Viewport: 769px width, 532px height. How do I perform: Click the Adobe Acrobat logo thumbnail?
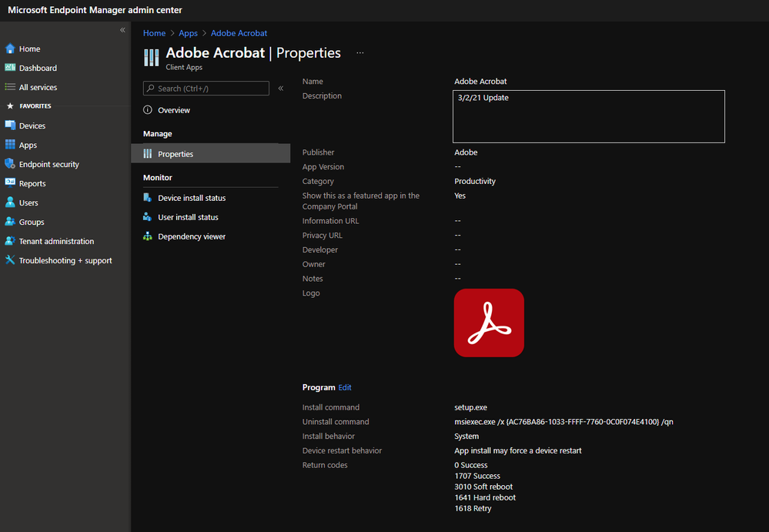[x=489, y=323]
